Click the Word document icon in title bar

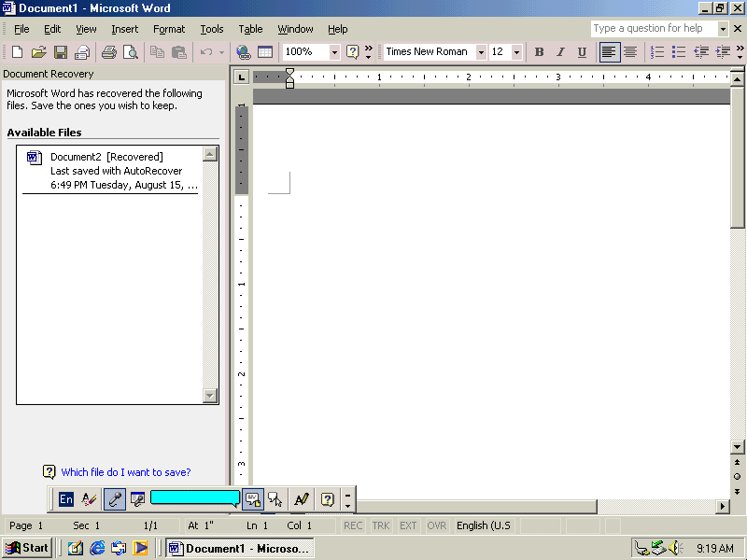(8, 8)
